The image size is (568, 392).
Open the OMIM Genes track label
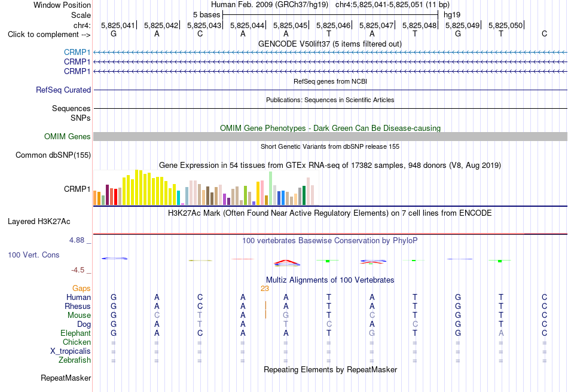(x=68, y=136)
